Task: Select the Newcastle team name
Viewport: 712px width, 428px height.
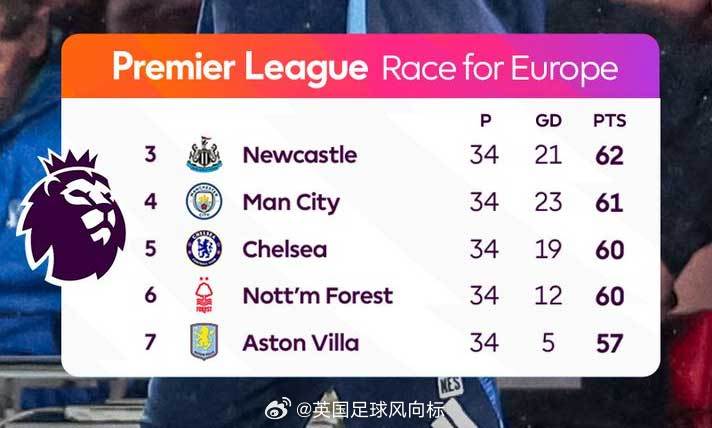Action: click(300, 155)
